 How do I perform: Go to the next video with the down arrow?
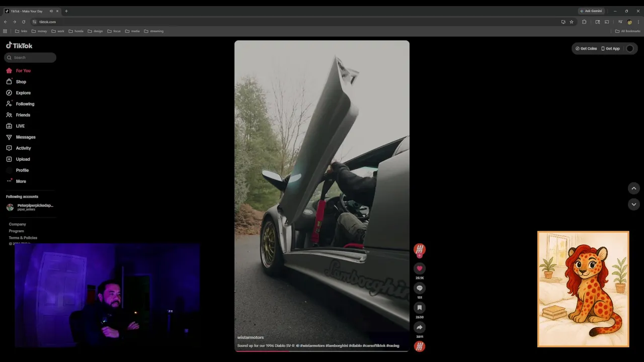point(634,204)
